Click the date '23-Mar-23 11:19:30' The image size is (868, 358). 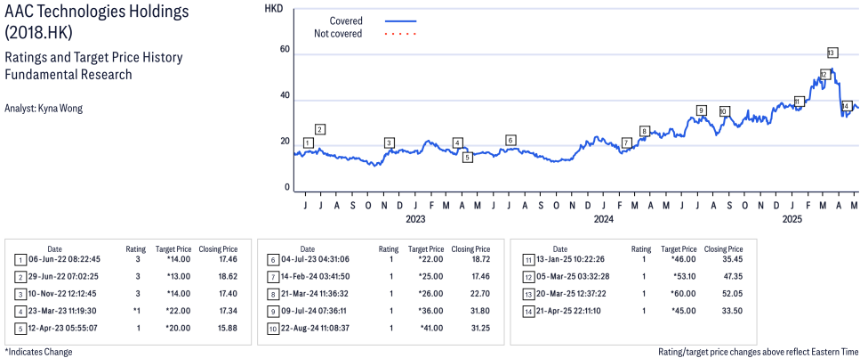click(63, 310)
